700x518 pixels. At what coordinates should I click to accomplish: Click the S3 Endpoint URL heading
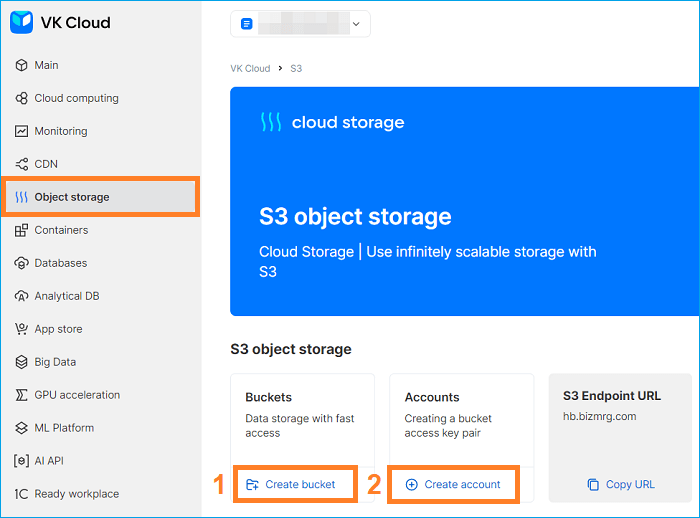(612, 396)
